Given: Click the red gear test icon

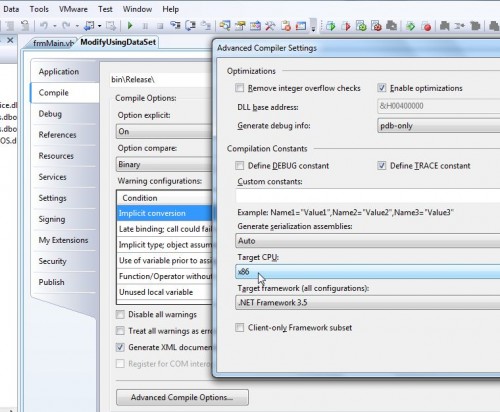Looking at the screenshot, I should [377, 26].
